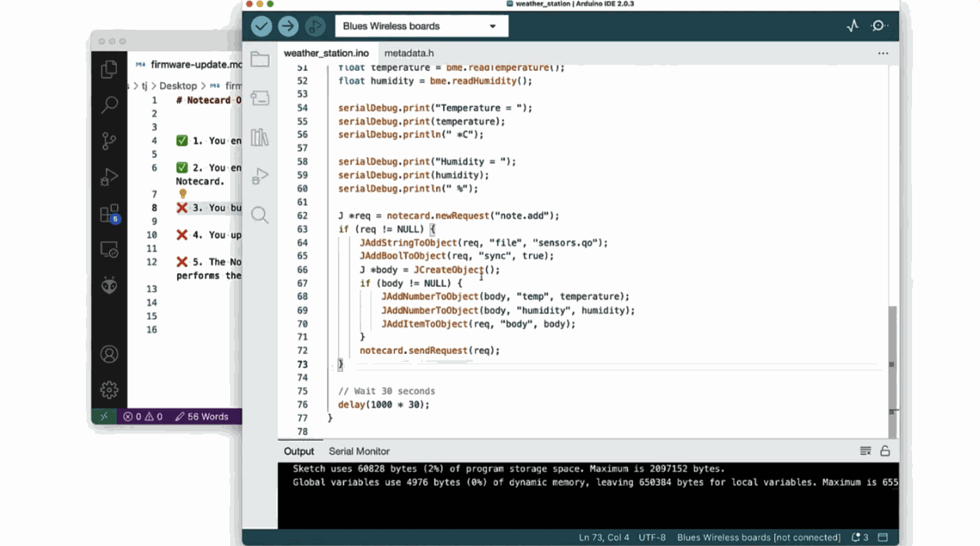Click the lightbulb code action in VS Code
Viewport: 980px width, 546px height.
(x=183, y=193)
